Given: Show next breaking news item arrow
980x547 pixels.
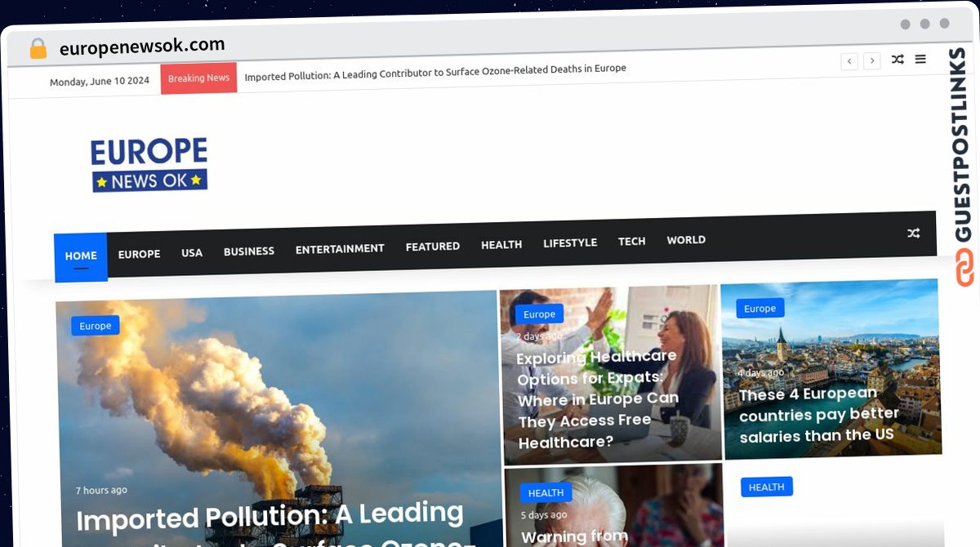Looking at the screenshot, I should [872, 61].
